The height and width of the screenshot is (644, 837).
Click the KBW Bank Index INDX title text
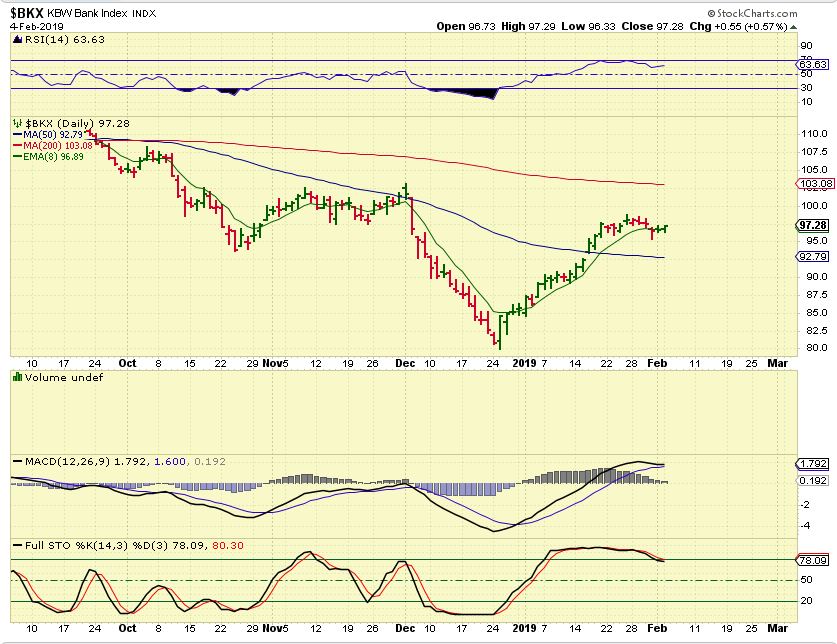coord(101,14)
